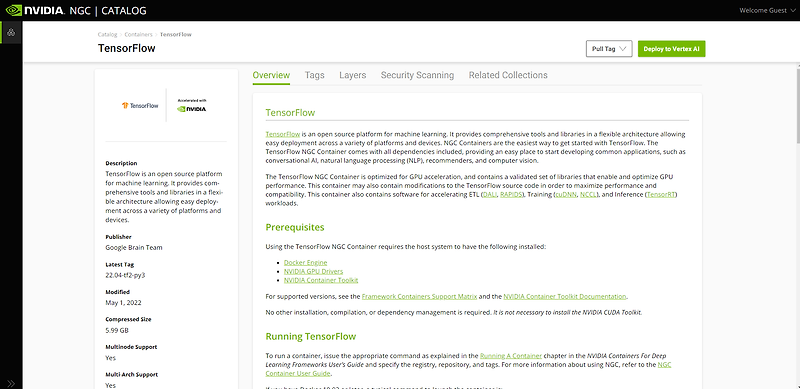The image size is (800, 389).
Task: Click Accelerated with NVIDIA badge
Action: point(192,105)
